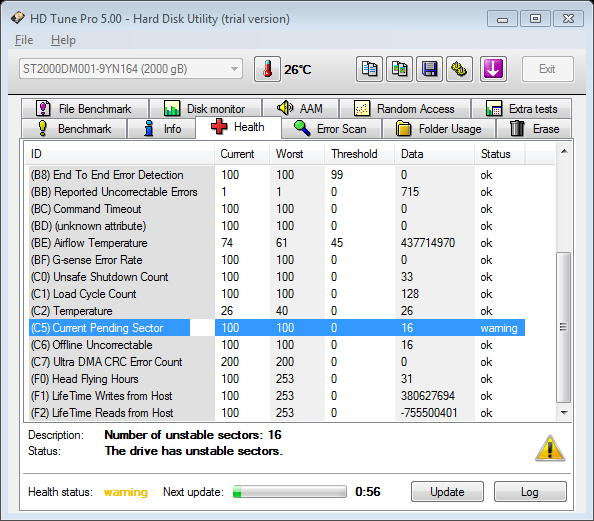594x521 pixels.
Task: Select the (BF) G-sense Error Rate row
Action: point(277,260)
